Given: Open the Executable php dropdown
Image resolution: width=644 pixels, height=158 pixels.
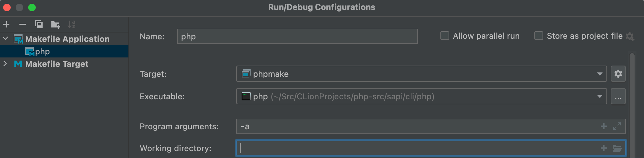Looking at the screenshot, I should point(422,96).
